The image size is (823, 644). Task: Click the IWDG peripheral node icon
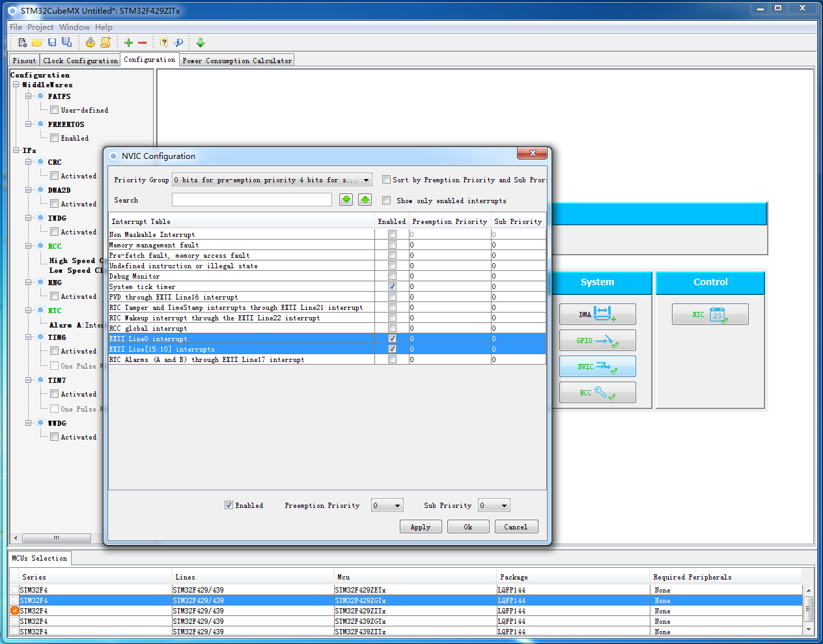(x=40, y=218)
